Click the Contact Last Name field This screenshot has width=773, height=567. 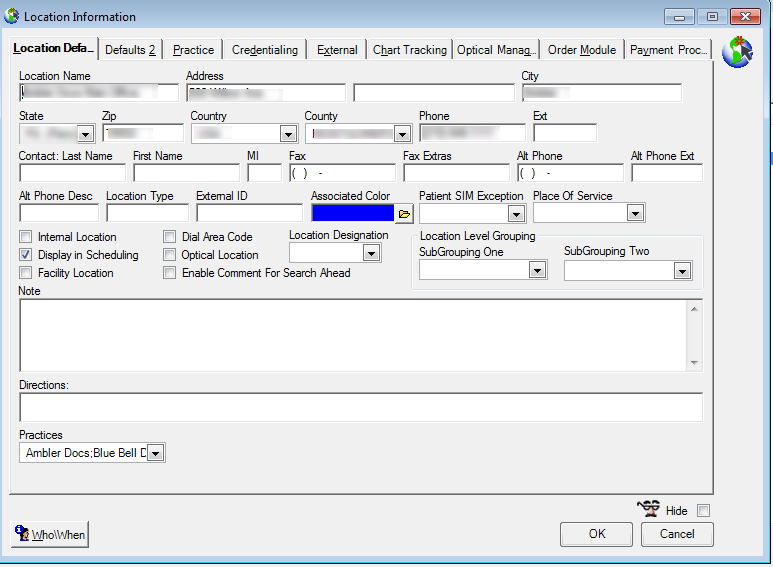coord(72,173)
